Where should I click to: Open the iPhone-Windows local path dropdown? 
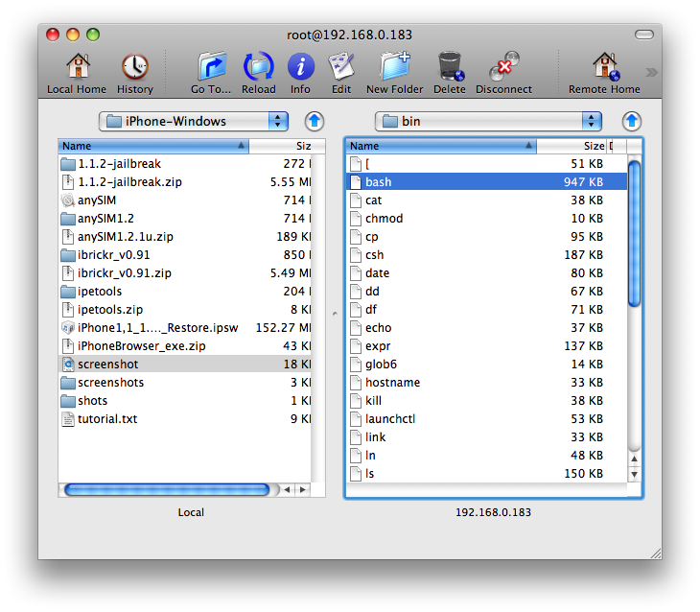click(194, 121)
